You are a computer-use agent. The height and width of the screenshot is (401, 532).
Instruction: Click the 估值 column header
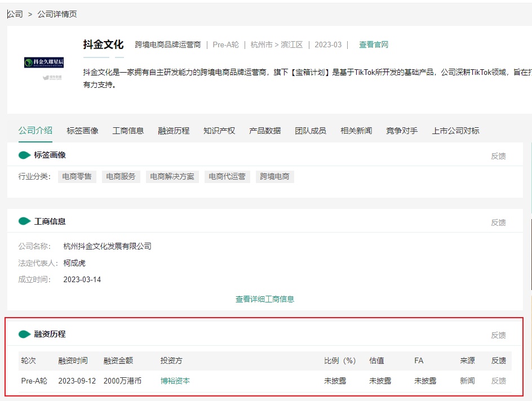(x=376, y=360)
